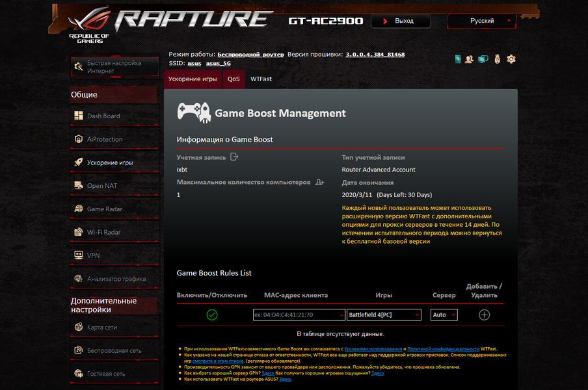The height and width of the screenshot is (390, 588).
Task: Open the Условиями использования link
Action: click(373, 349)
